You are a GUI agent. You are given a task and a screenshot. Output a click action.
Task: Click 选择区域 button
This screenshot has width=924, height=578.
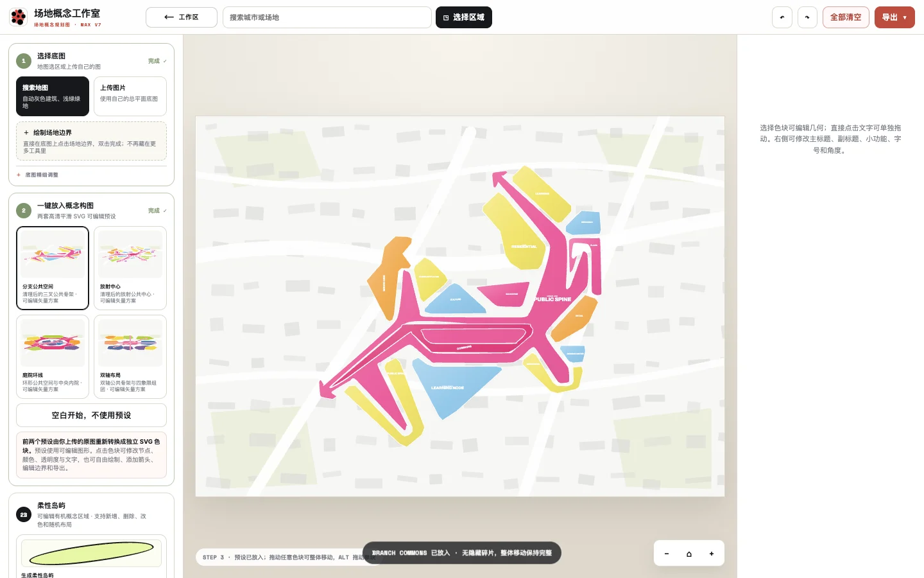point(464,17)
